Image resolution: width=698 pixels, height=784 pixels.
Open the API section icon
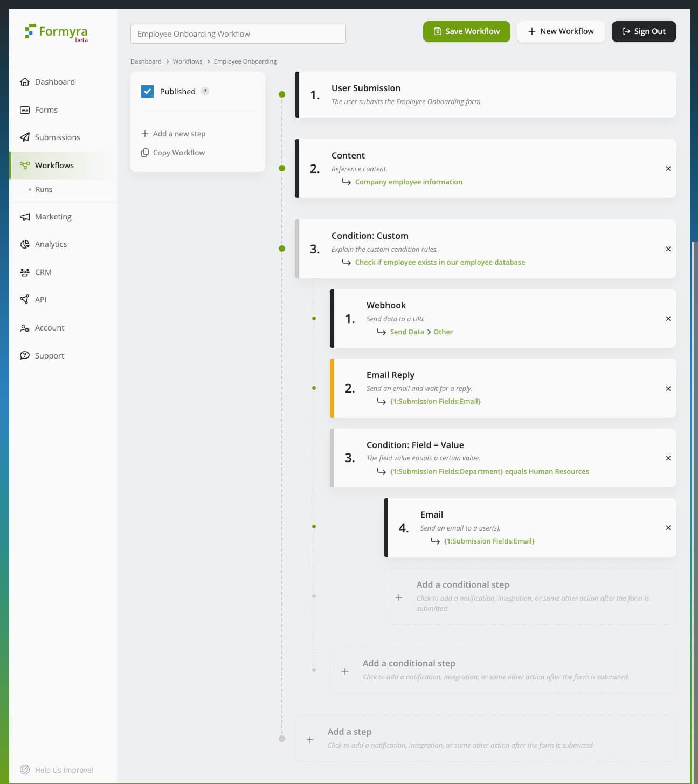[x=25, y=299]
